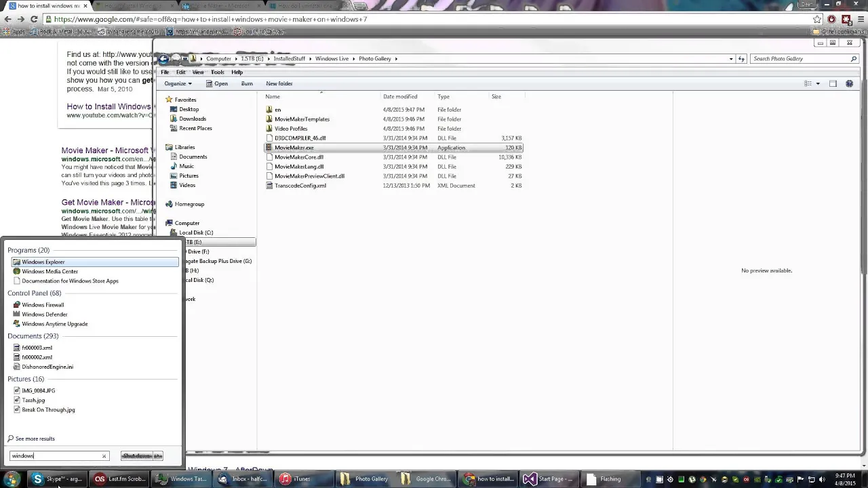Click Windows Live in address breadcrumb
This screenshot has height=488, width=868.
(x=332, y=59)
